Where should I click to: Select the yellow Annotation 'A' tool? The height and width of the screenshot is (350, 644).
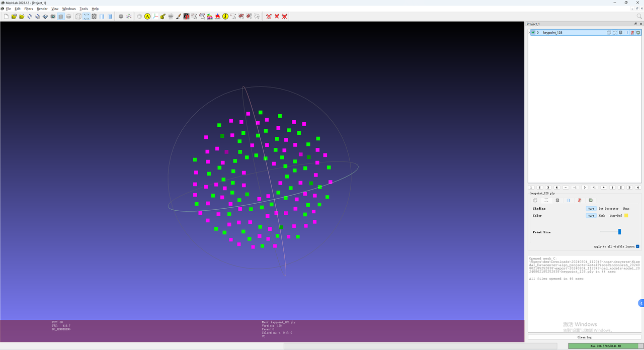147,17
